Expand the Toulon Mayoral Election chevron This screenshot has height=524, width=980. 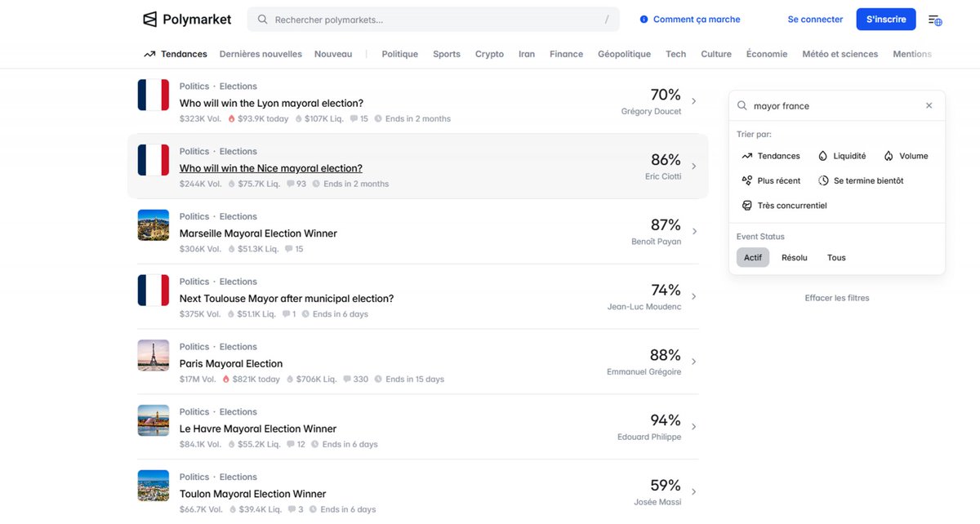[694, 492]
